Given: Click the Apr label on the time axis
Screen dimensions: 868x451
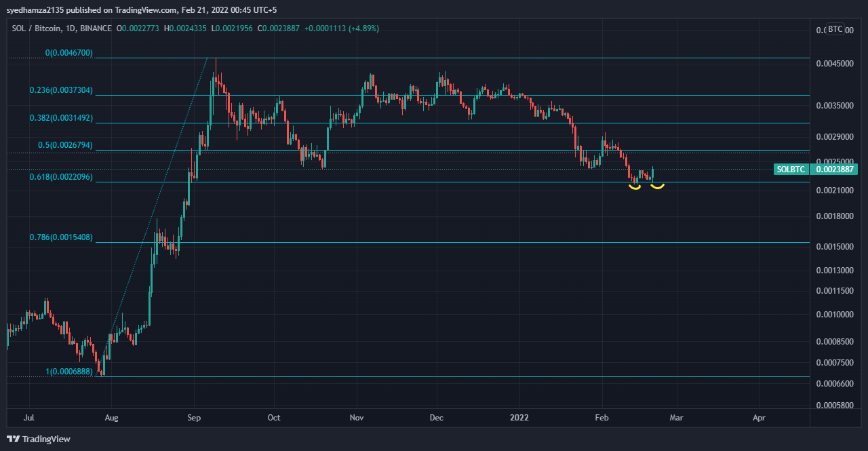Looking at the screenshot, I should pyautogui.click(x=759, y=418).
